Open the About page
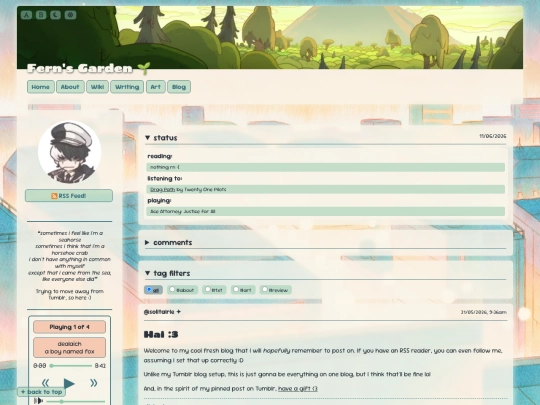Viewport: 540px width, 405px height. 70,87
